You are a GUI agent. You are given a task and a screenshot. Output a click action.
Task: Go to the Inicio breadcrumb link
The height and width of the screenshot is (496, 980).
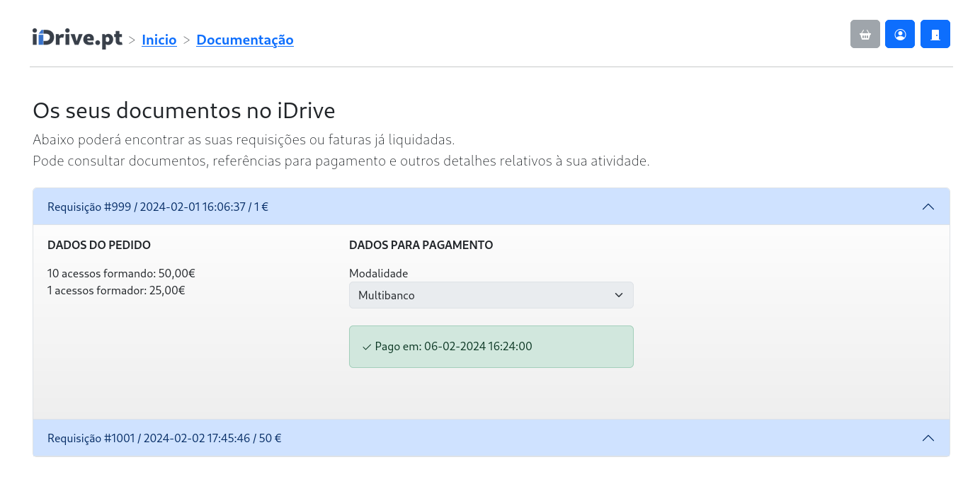[159, 40]
